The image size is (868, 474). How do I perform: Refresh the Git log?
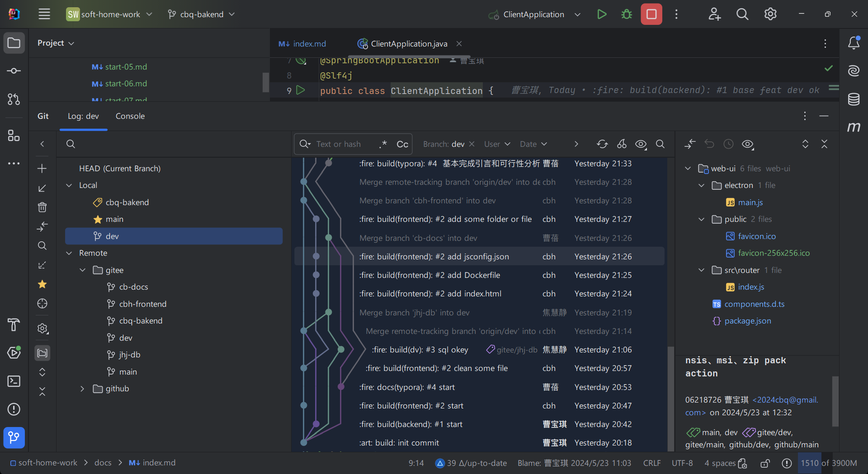602,144
